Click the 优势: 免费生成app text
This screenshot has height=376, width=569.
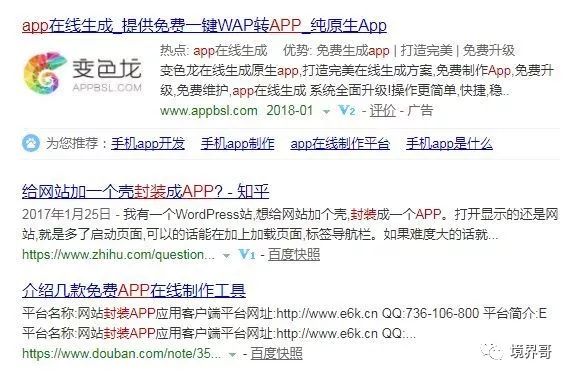coord(336,50)
